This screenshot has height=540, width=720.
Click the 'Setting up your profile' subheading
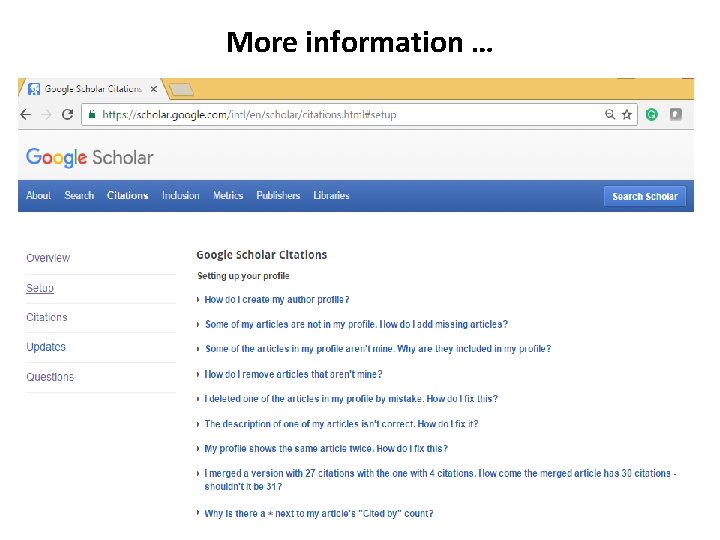[x=243, y=276]
